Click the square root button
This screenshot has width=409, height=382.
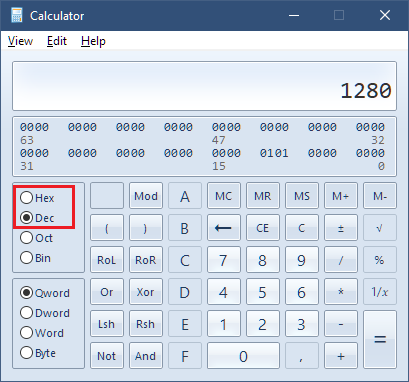380,228
